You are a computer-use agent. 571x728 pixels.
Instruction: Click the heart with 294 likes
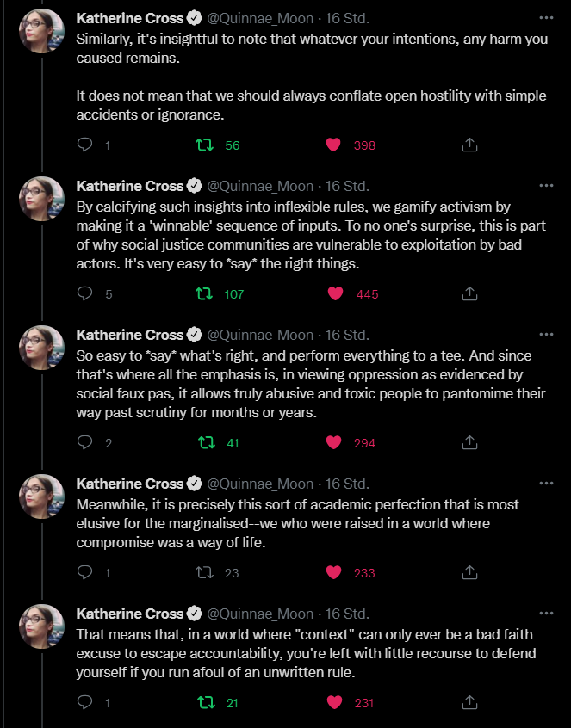[333, 443]
